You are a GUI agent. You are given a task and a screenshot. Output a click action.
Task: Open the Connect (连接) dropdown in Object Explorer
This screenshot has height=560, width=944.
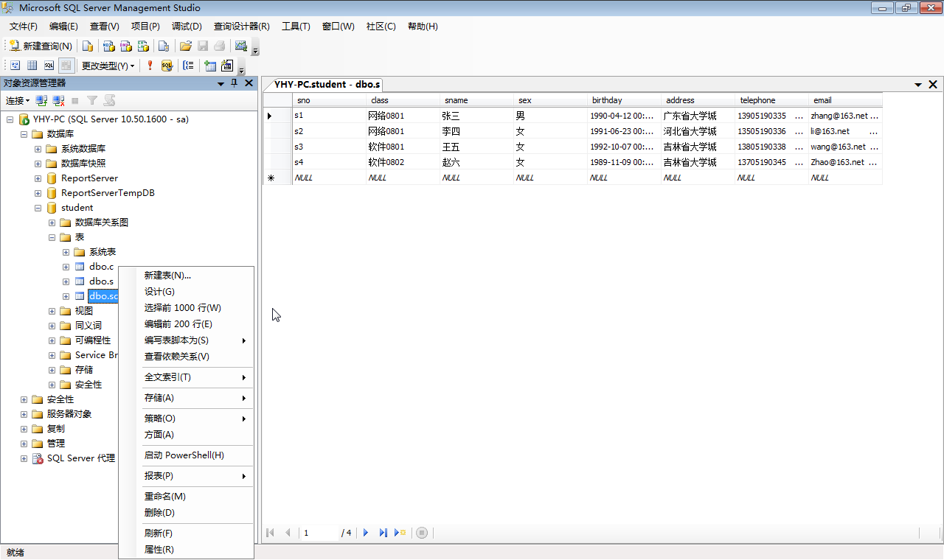pos(18,100)
